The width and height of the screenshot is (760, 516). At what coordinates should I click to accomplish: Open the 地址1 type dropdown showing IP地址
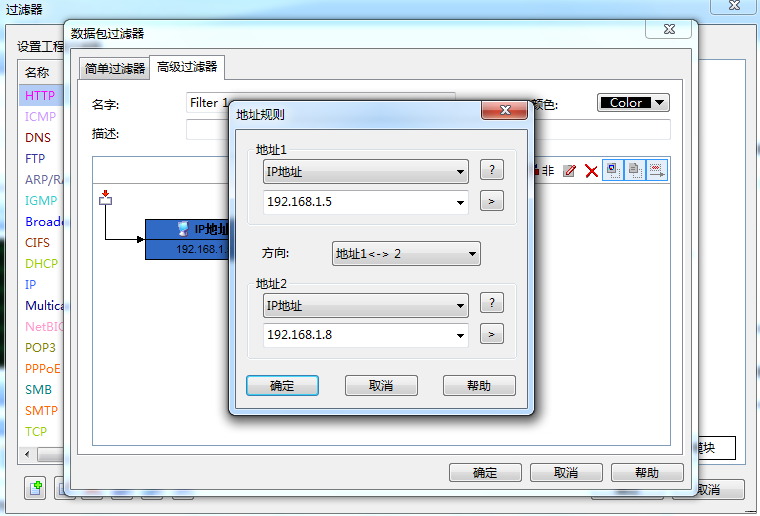365,172
